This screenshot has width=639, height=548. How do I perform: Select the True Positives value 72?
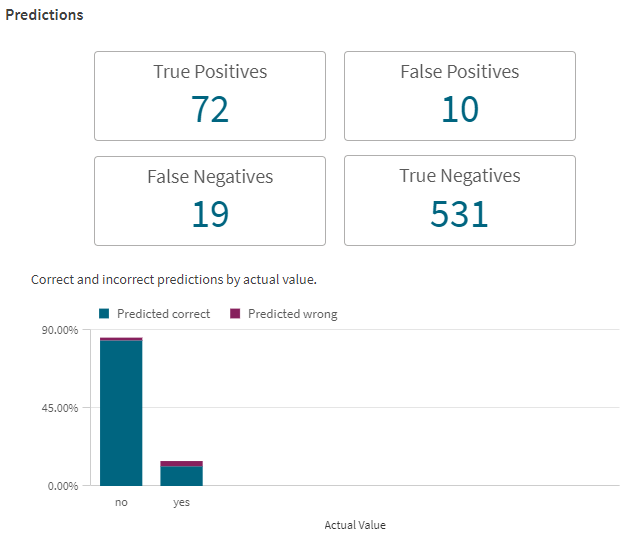tap(210, 109)
